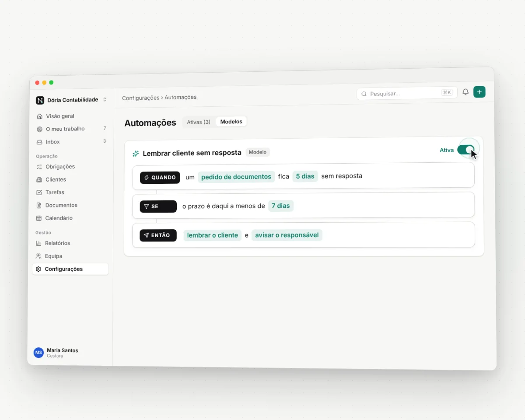Click the Configurações breadcrumb link
525x420 pixels.
coord(141,98)
